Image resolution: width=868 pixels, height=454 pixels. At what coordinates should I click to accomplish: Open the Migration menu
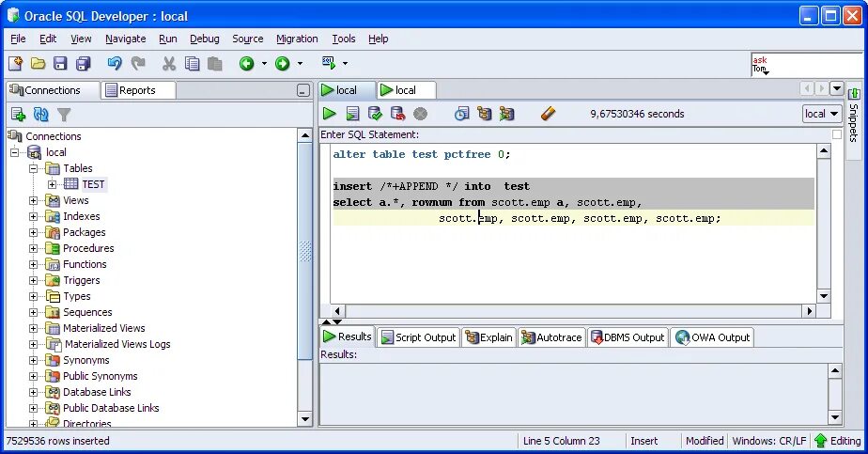click(x=297, y=39)
